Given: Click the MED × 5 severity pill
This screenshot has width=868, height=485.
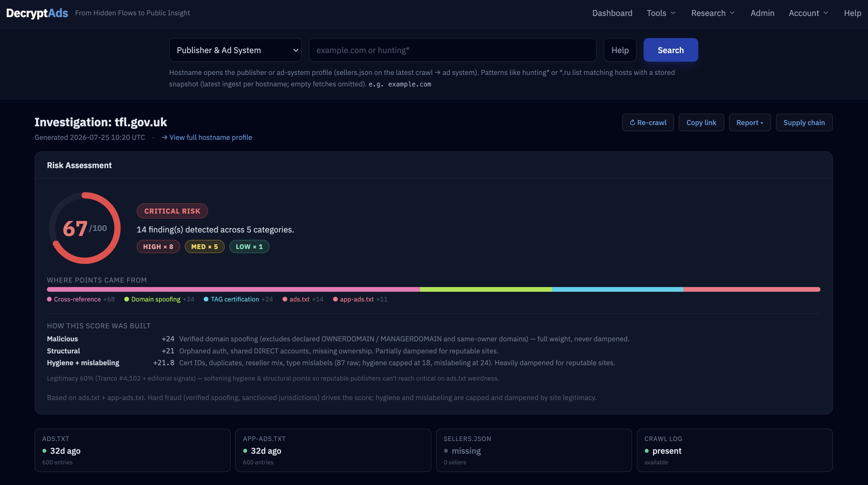Looking at the screenshot, I should [x=205, y=247].
